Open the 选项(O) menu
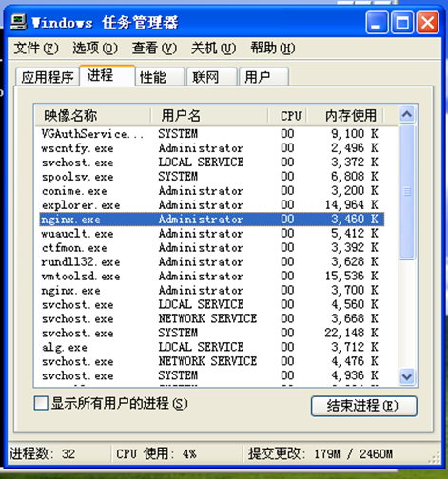 pyautogui.click(x=95, y=48)
